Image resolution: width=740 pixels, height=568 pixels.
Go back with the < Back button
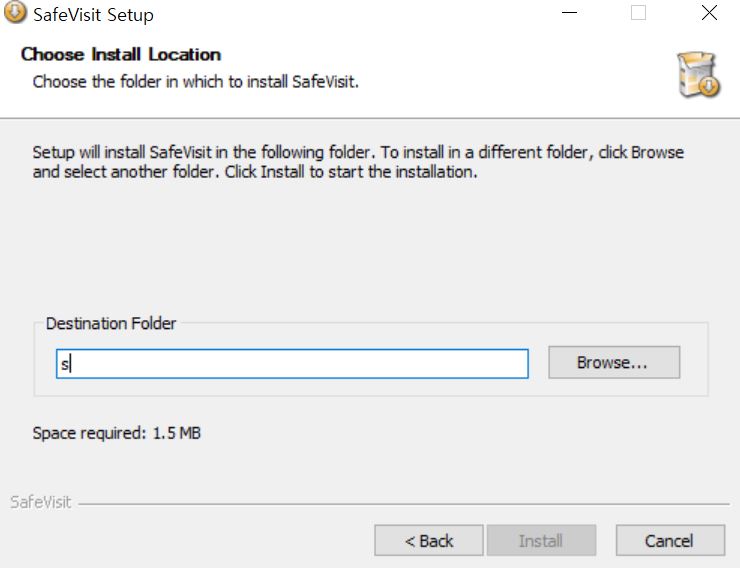[429, 541]
